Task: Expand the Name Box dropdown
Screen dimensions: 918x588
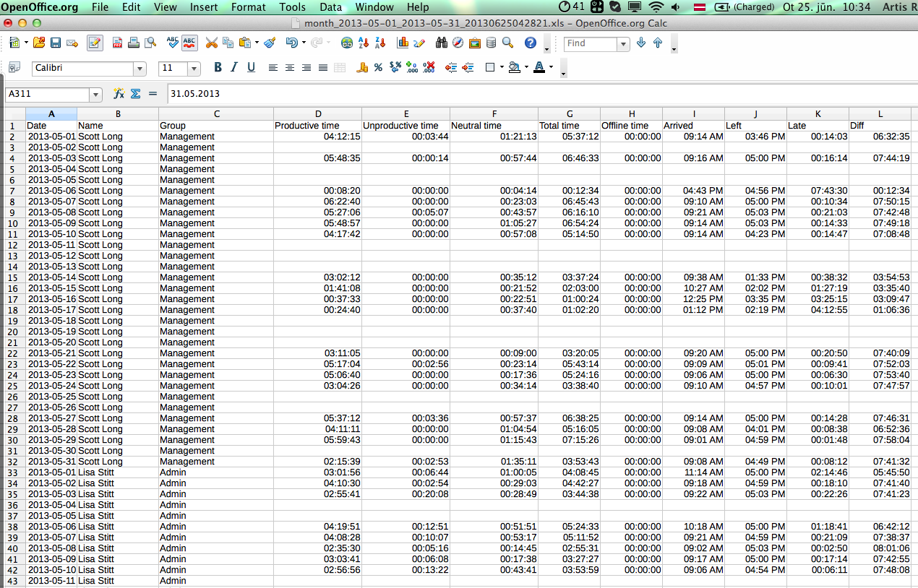Action: 95,95
